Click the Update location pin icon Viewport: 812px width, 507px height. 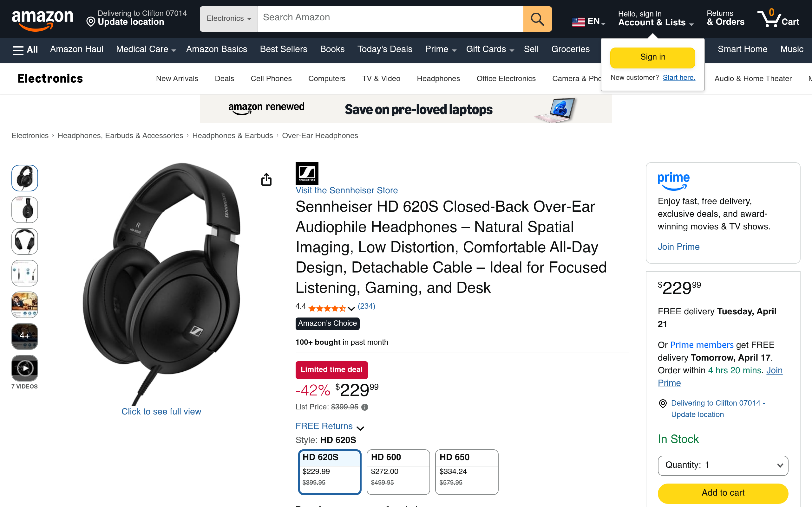[x=91, y=22]
